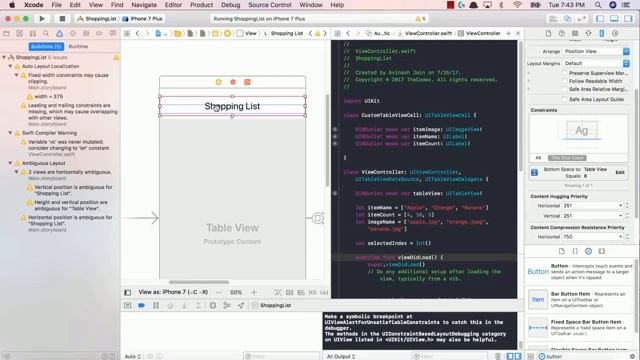Open the Debug menu

tap(231, 5)
